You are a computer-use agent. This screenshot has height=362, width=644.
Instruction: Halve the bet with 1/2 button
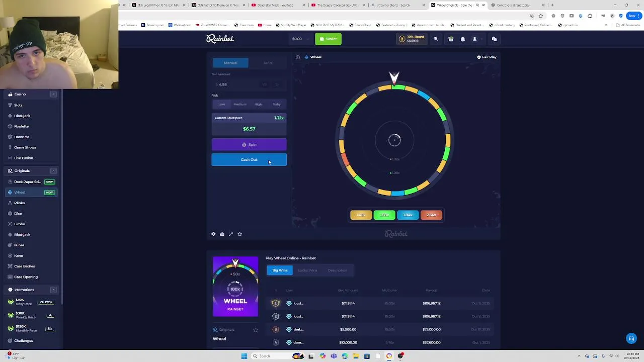tap(265, 84)
